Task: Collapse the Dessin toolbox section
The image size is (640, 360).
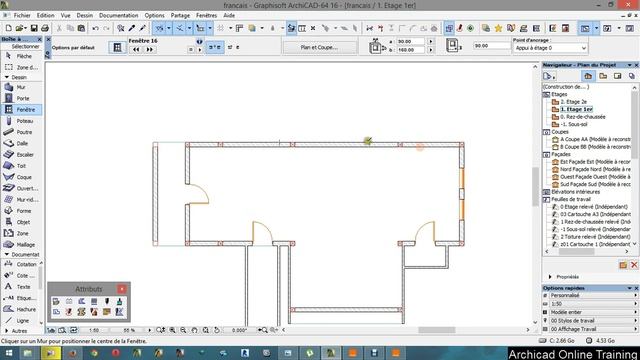Action: 7,77
